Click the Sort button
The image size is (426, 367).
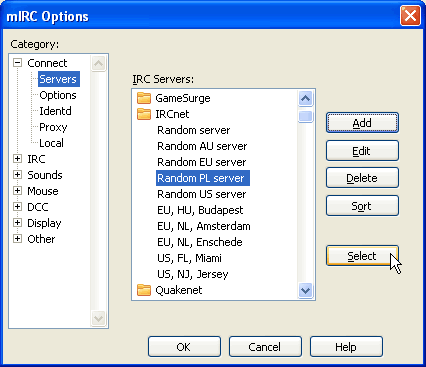pyautogui.click(x=362, y=206)
